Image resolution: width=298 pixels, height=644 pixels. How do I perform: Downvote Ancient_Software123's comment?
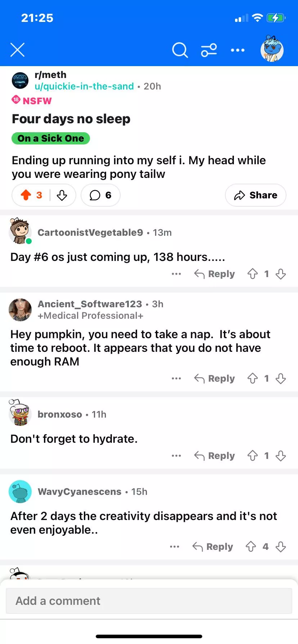tap(281, 378)
